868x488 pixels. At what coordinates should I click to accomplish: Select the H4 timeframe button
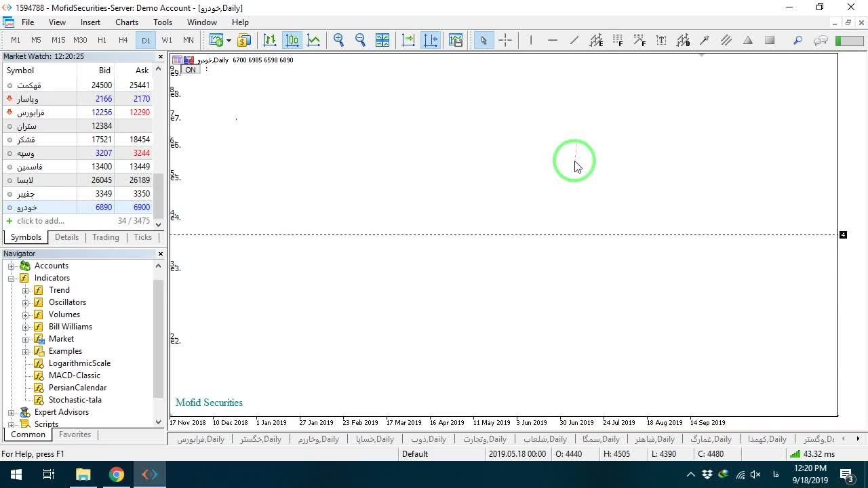tap(123, 41)
